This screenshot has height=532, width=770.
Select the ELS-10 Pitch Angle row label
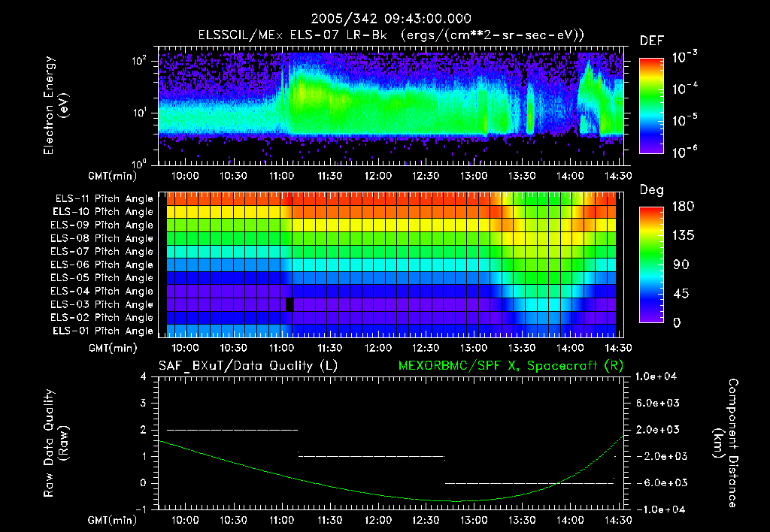[103, 212]
